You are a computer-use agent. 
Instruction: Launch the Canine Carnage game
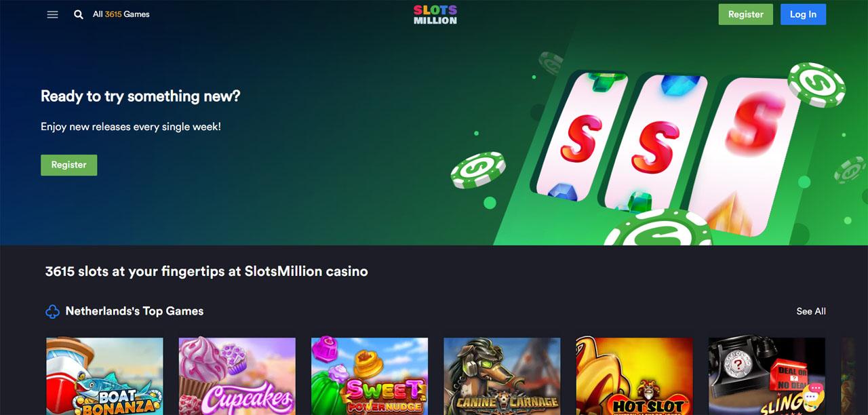coord(502,376)
